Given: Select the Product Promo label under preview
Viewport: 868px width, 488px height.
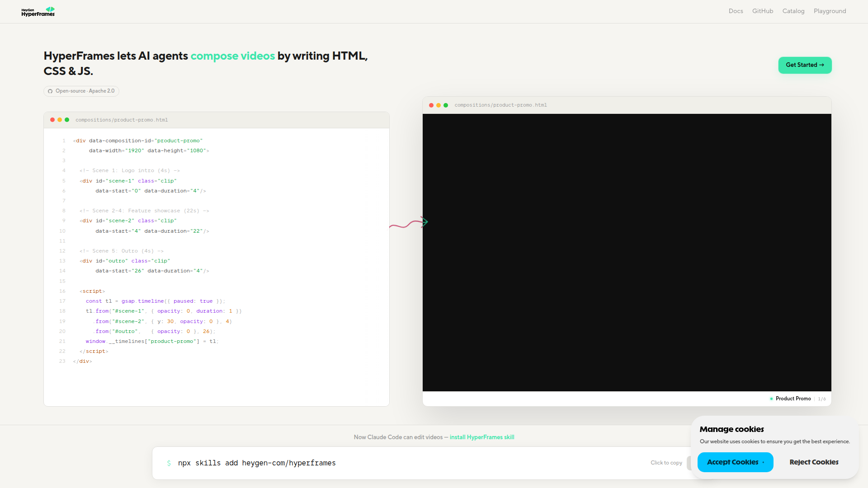Looking at the screenshot, I should pyautogui.click(x=793, y=399).
